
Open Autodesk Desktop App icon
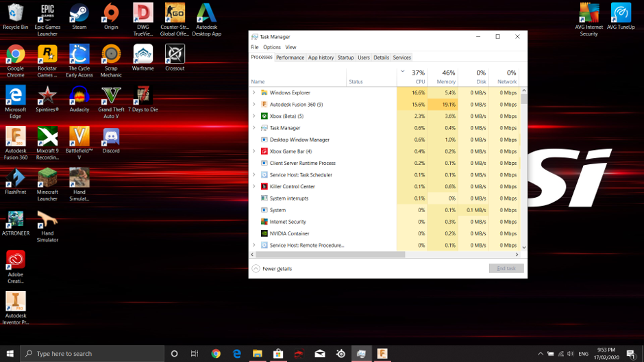[207, 20]
